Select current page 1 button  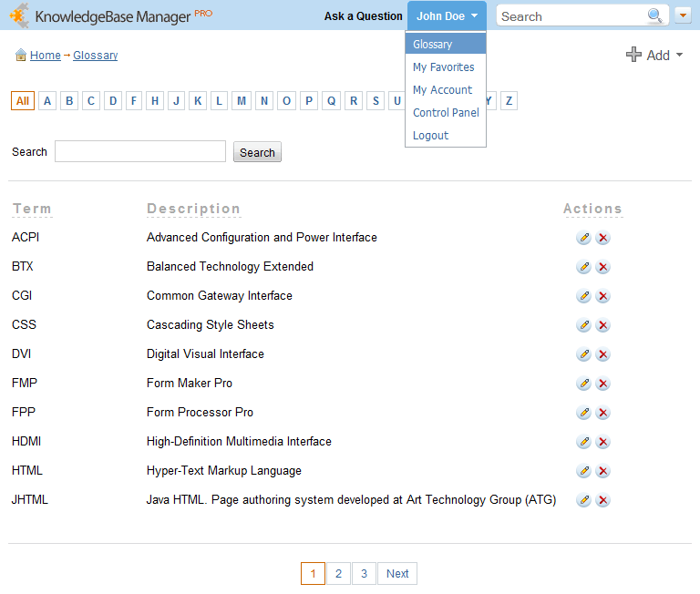click(313, 573)
